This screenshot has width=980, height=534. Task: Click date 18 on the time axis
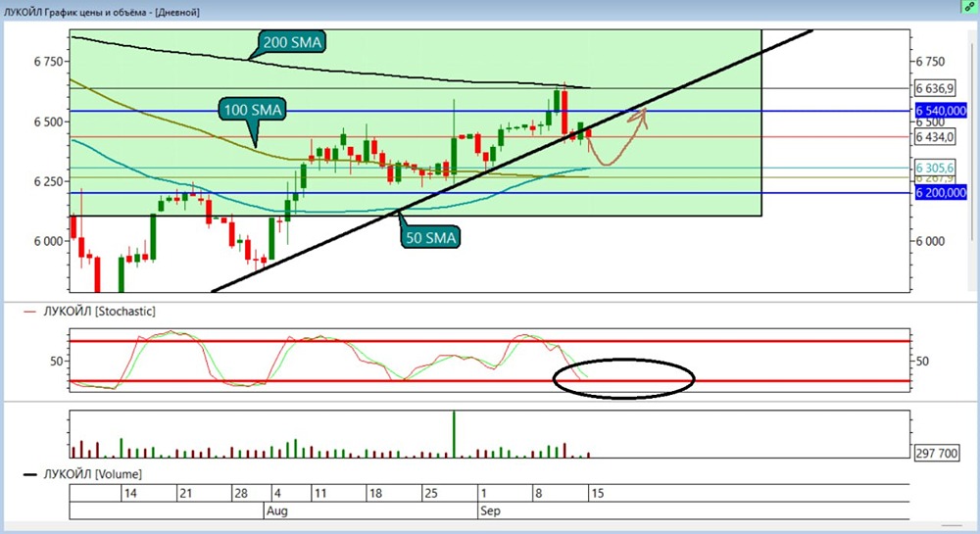tap(375, 493)
